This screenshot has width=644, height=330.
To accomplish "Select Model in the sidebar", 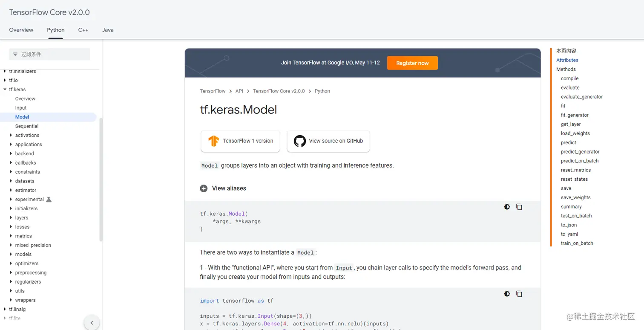I will click(22, 117).
